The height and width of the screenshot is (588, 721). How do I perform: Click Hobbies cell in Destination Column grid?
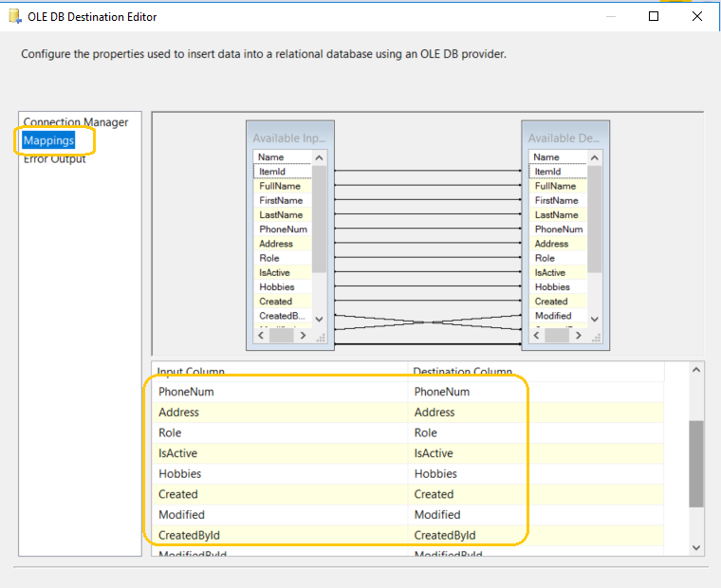tap(536, 474)
